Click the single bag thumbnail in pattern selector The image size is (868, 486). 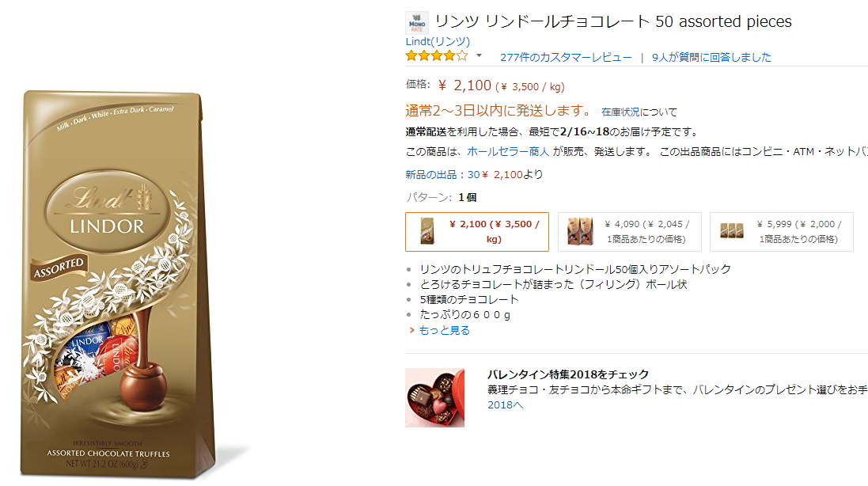(426, 231)
